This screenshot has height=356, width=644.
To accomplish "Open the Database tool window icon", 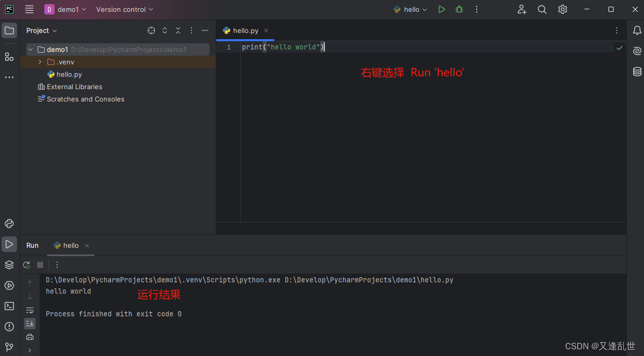I will coord(637,72).
